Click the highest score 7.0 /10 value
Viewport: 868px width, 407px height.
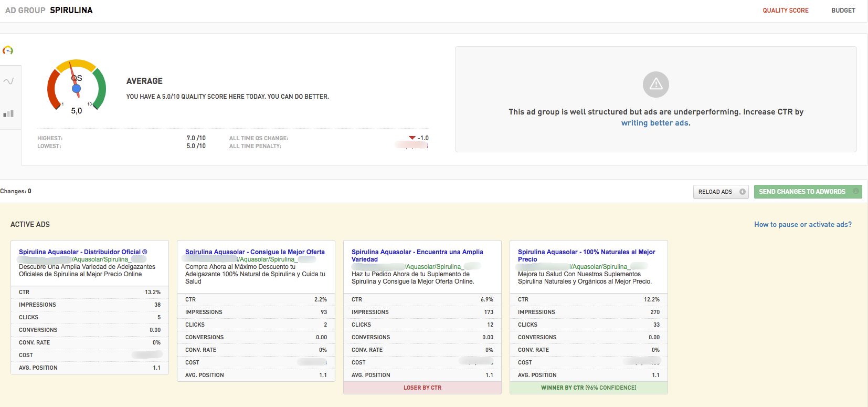(196, 138)
